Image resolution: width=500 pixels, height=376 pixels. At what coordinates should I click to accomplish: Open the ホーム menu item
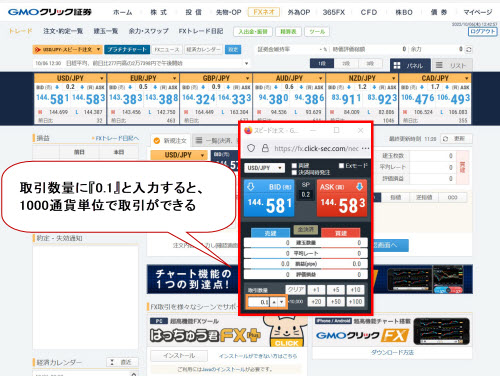tap(123, 12)
